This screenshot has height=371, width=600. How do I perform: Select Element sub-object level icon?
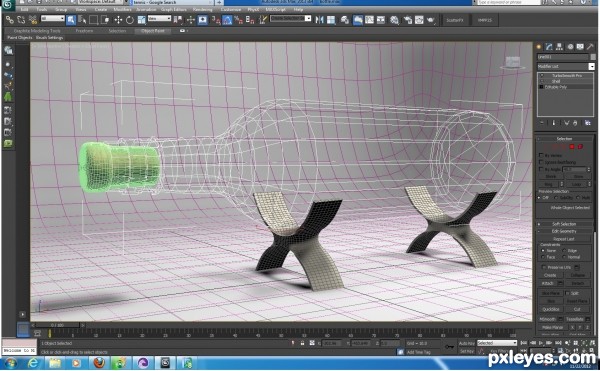coord(580,146)
